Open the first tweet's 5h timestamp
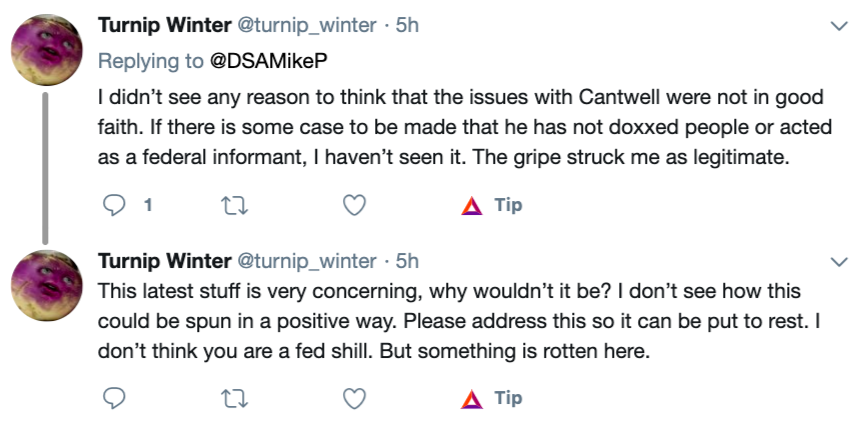 pyautogui.click(x=407, y=27)
